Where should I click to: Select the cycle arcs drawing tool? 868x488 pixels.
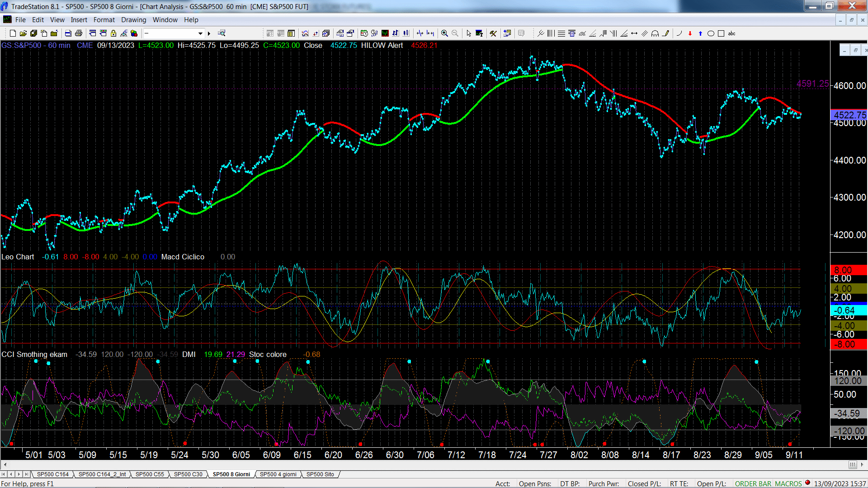click(655, 33)
